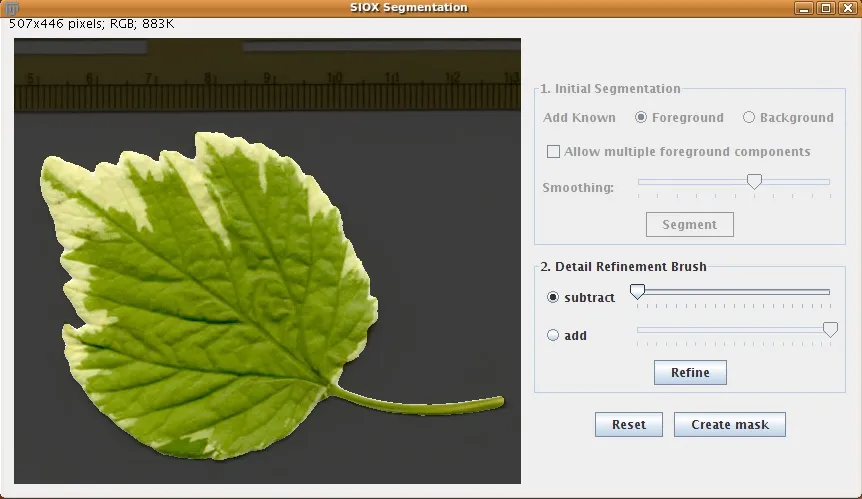
Task: Click the add brush size slider handle
Action: click(829, 329)
